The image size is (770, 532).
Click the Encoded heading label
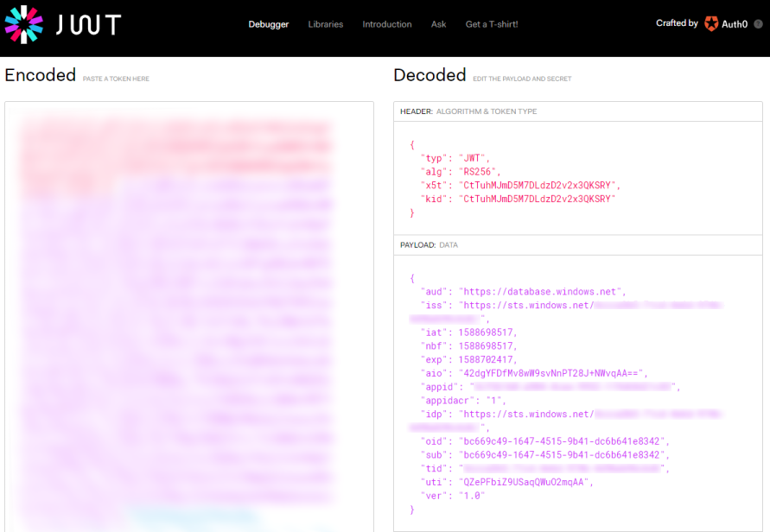pos(40,75)
